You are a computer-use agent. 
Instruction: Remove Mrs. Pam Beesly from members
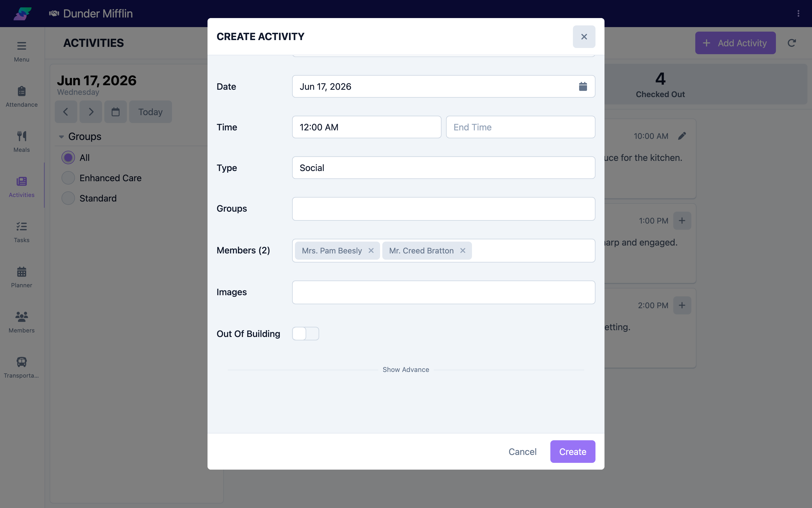click(x=371, y=251)
